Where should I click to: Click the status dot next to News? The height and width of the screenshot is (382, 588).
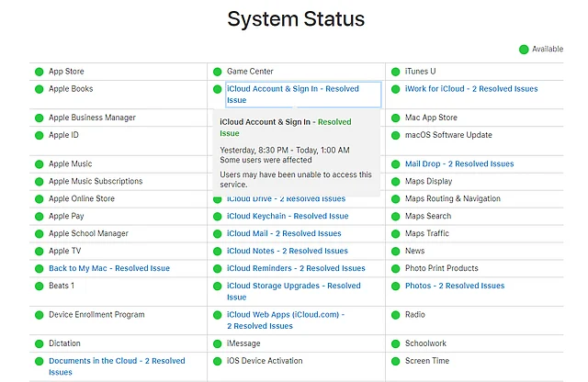click(x=395, y=252)
